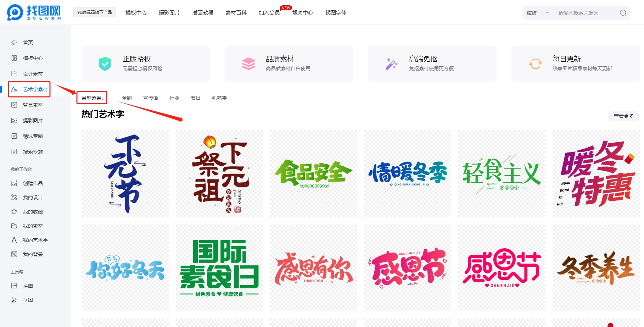Screen dimensions: 644x327
Task: Open 我的艺术字 in sidebar
Action: (x=35, y=240)
